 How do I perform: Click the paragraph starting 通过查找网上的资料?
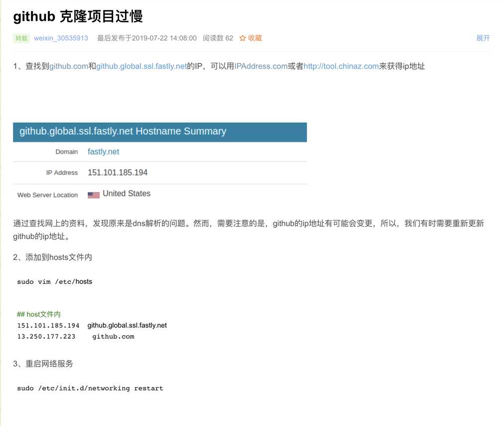(x=248, y=230)
